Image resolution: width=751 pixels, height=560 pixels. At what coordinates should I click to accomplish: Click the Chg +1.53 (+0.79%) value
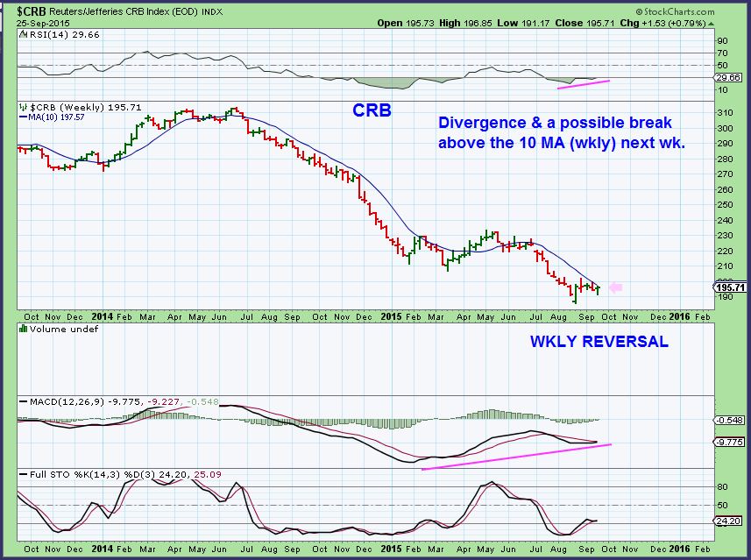[662, 23]
